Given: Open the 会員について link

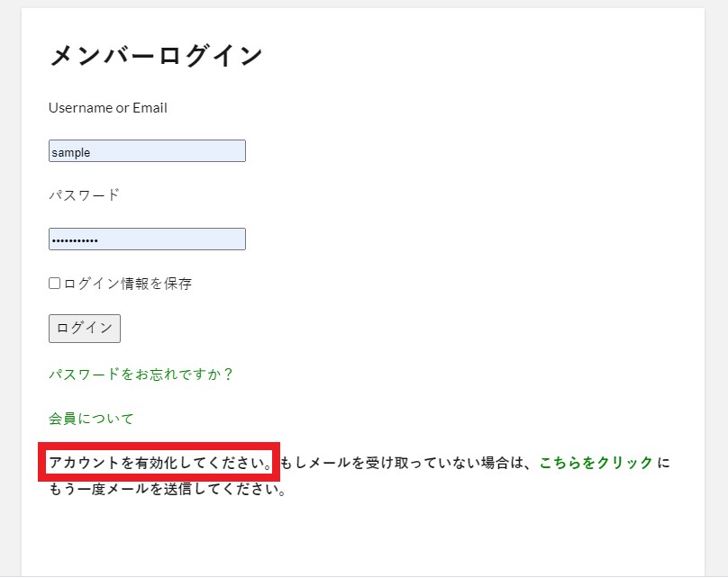Looking at the screenshot, I should tap(91, 419).
